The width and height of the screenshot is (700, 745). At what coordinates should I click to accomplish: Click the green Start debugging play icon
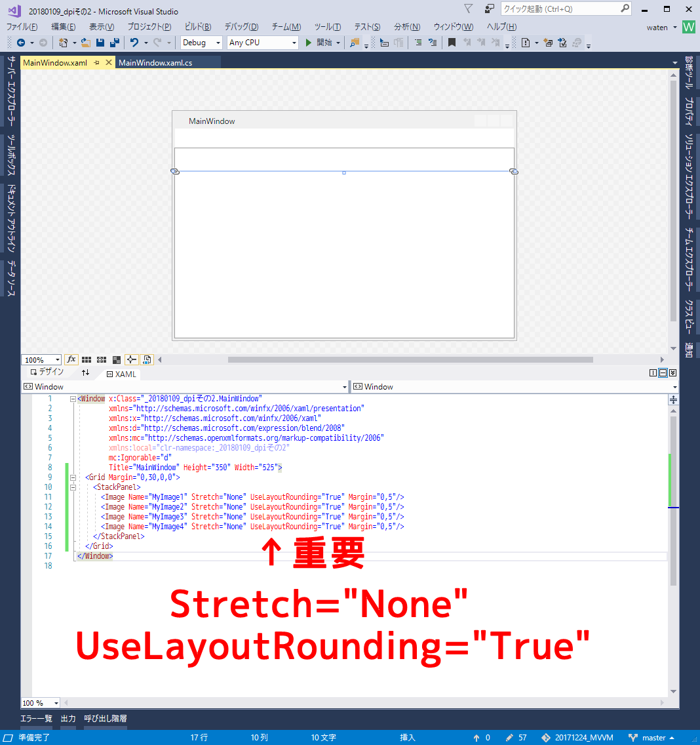pos(308,43)
